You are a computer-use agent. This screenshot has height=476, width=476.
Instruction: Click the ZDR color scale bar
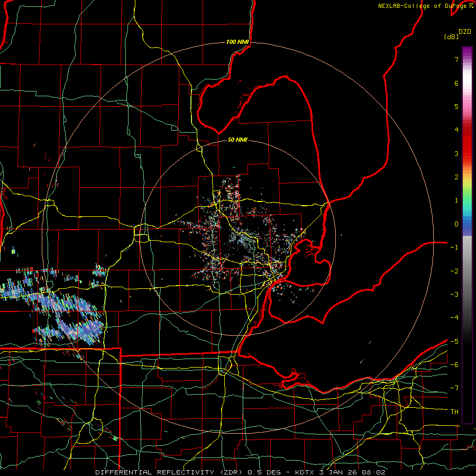(467, 235)
